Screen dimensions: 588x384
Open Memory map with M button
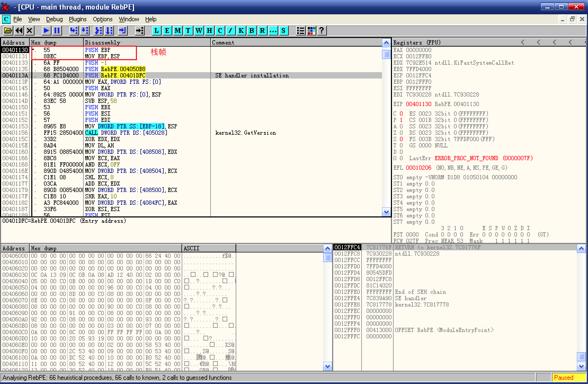point(178,31)
